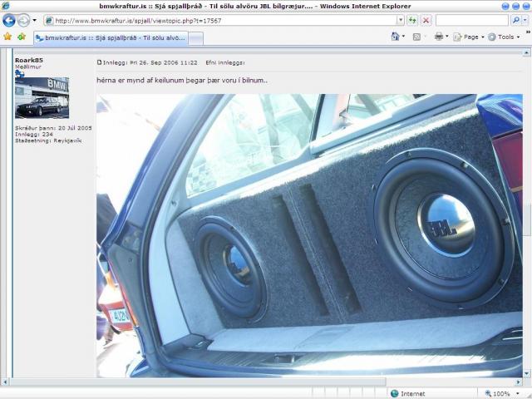
Task: Click the Print toolbar icon
Action: click(x=438, y=37)
